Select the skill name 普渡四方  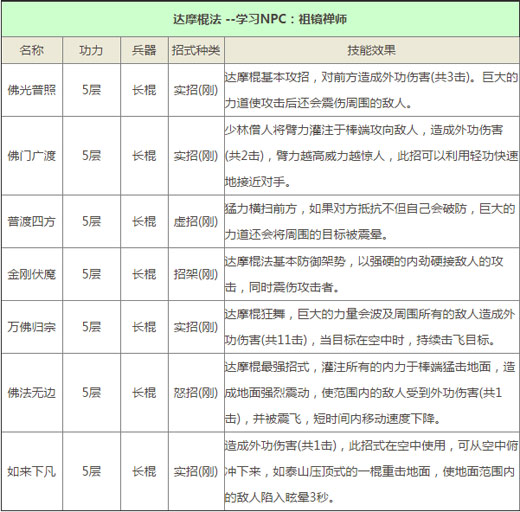[32, 221]
